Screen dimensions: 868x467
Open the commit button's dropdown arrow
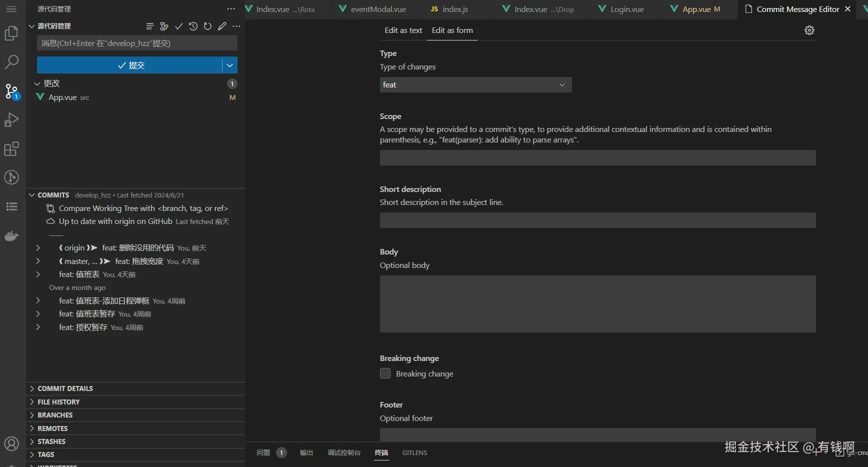[230, 65]
